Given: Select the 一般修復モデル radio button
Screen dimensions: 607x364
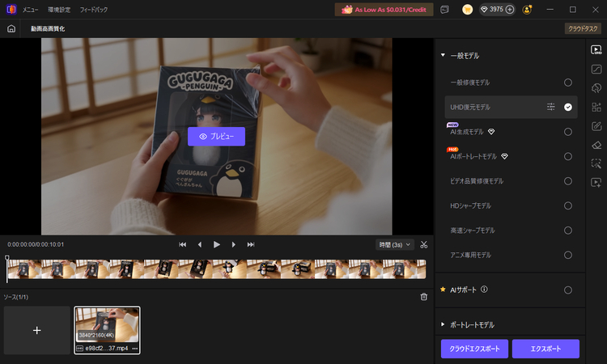Looking at the screenshot, I should coord(568,83).
